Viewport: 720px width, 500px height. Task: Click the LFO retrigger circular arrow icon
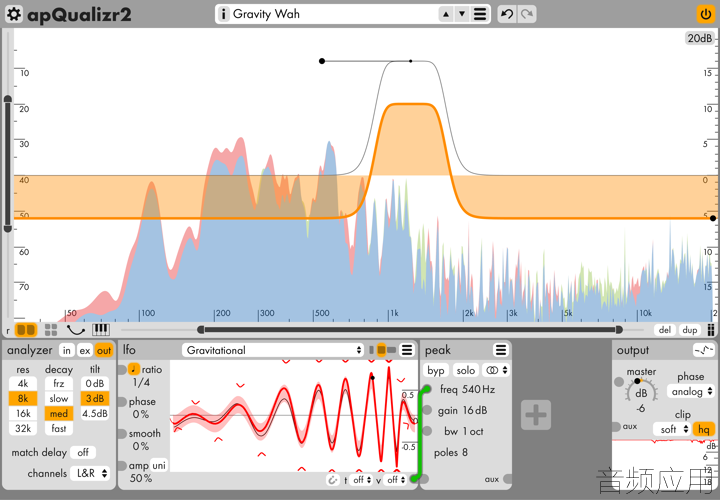pyautogui.click(x=332, y=480)
